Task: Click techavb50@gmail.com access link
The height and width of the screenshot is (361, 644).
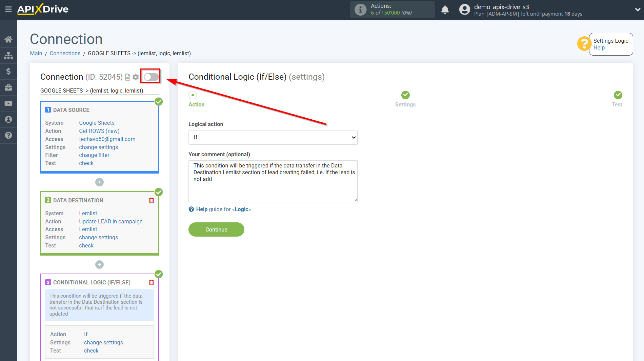Action: click(107, 139)
